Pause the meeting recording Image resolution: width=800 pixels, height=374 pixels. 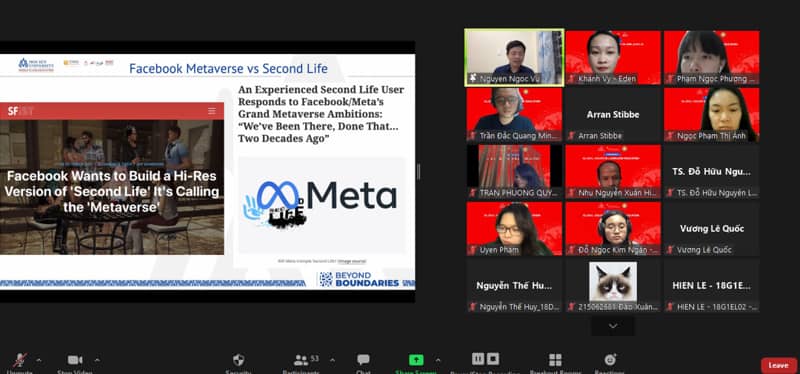click(478, 359)
